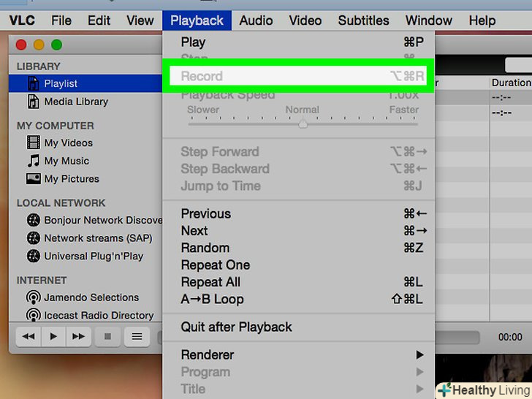Choose Previous in Playback menu
532x399 pixels.
pyautogui.click(x=299, y=213)
